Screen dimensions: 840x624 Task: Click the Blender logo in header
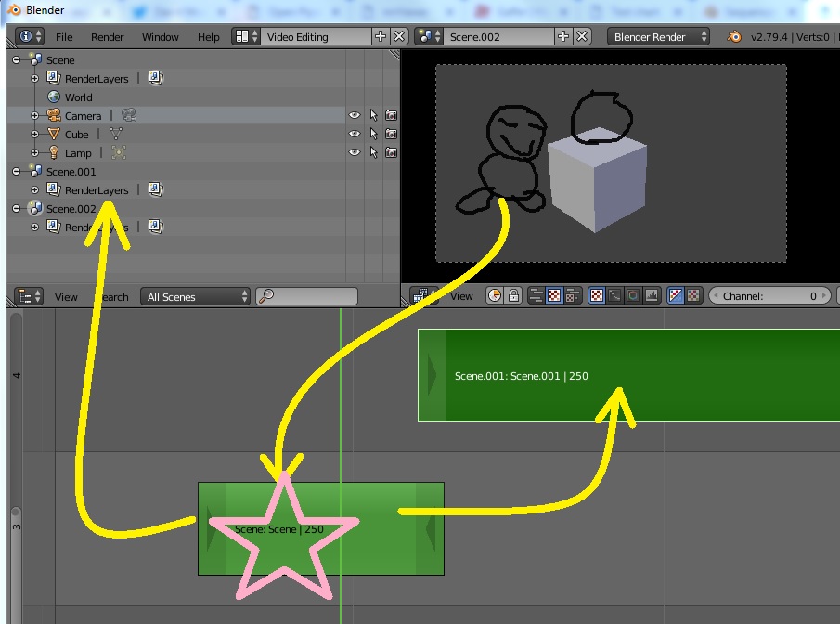pyautogui.click(x=734, y=36)
